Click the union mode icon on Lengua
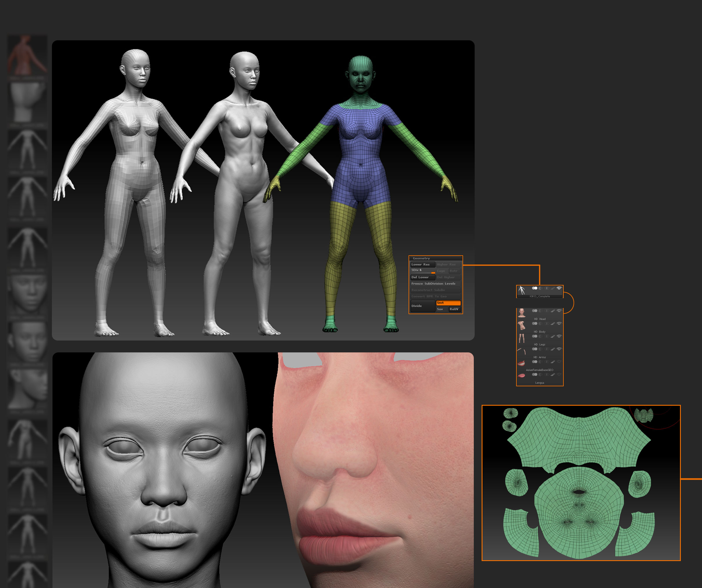Viewport: 702px width, 588px height. [x=535, y=374]
